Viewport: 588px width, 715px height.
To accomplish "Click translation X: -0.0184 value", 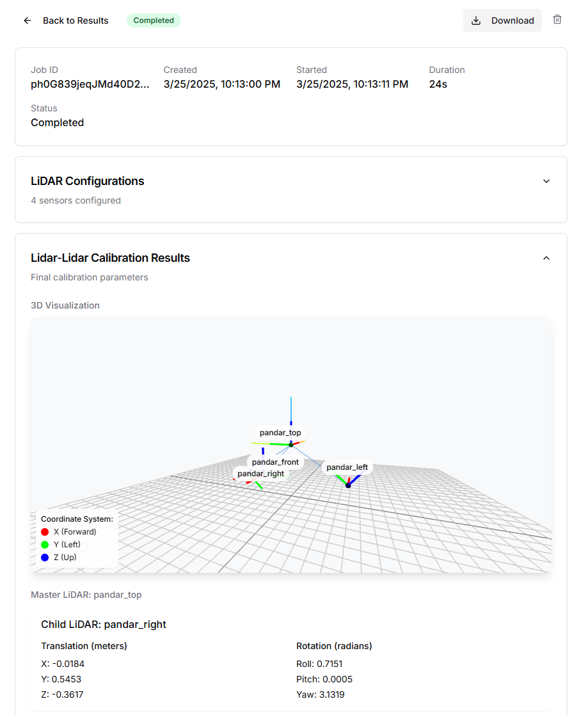I will point(63,664).
